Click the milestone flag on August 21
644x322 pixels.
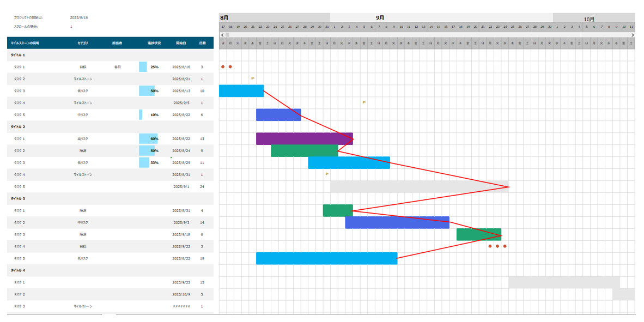253,78
